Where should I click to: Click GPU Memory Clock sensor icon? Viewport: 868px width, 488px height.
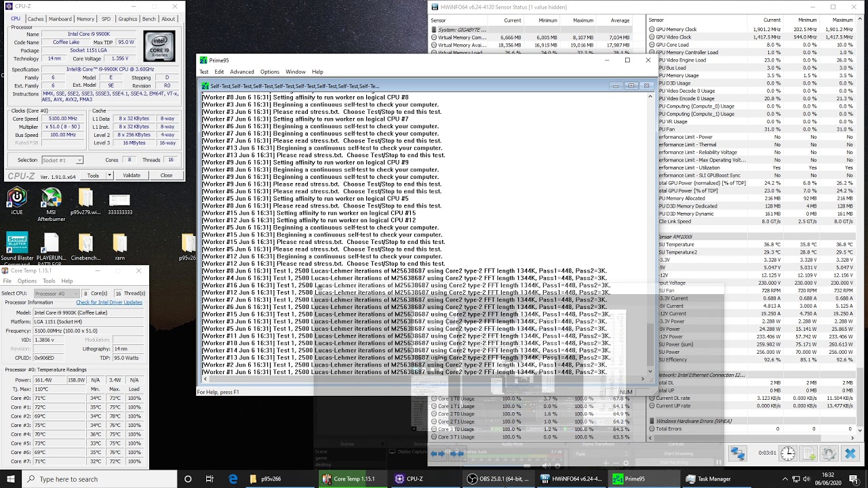pyautogui.click(x=652, y=30)
